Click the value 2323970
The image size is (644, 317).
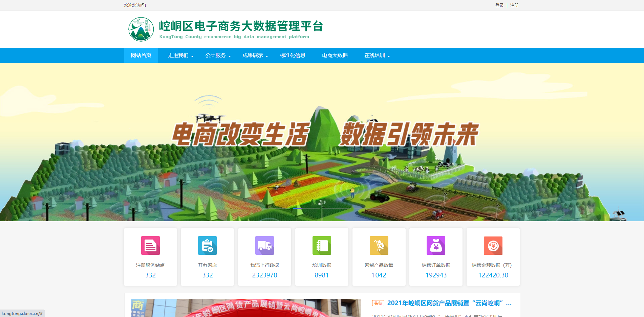tap(264, 275)
